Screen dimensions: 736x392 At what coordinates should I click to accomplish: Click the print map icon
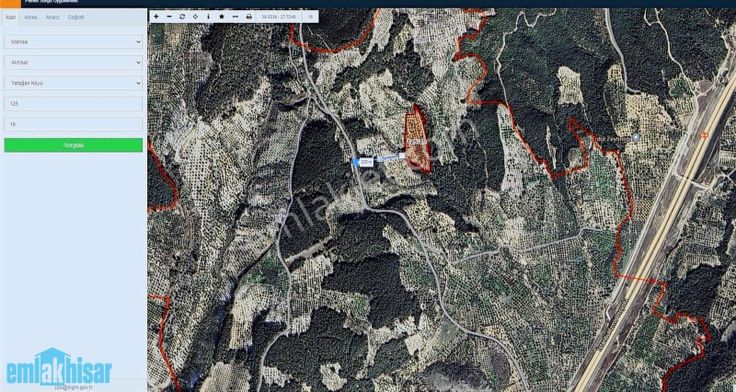pyautogui.click(x=249, y=17)
